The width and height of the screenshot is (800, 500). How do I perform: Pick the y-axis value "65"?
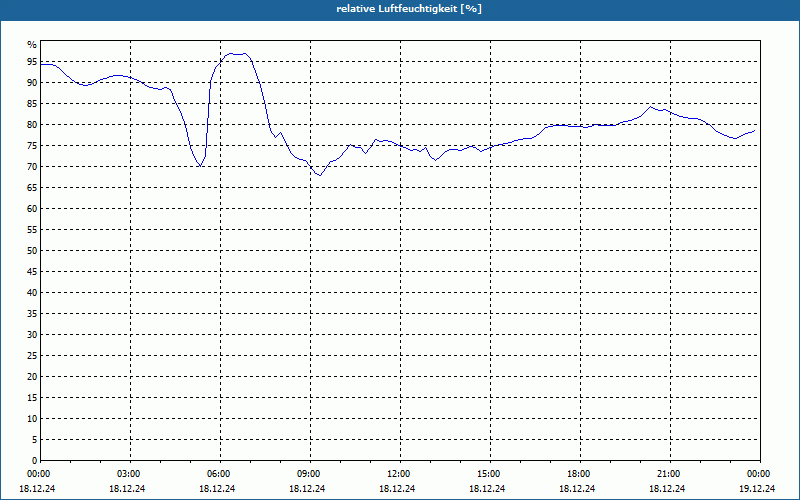click(x=32, y=188)
